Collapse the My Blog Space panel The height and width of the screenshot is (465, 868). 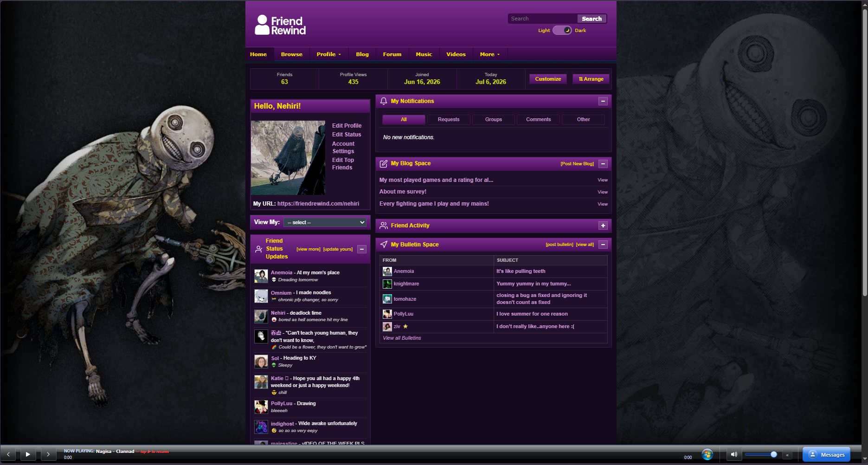click(603, 164)
